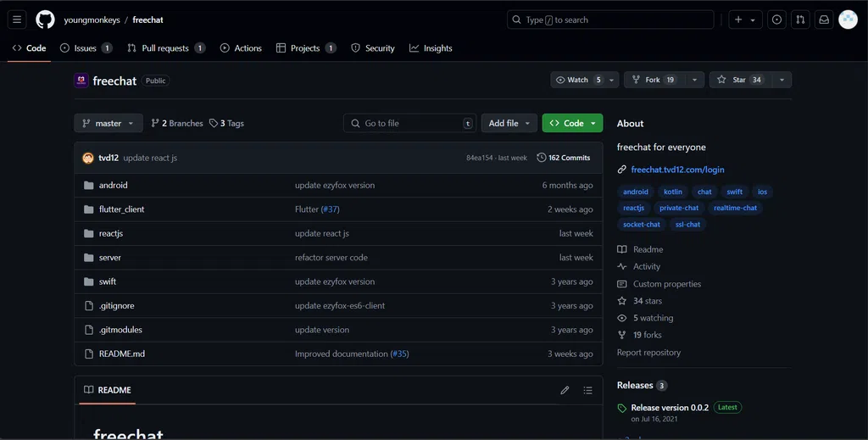Open the reactjs folder icon
The width and height of the screenshot is (868, 440).
coord(88,233)
